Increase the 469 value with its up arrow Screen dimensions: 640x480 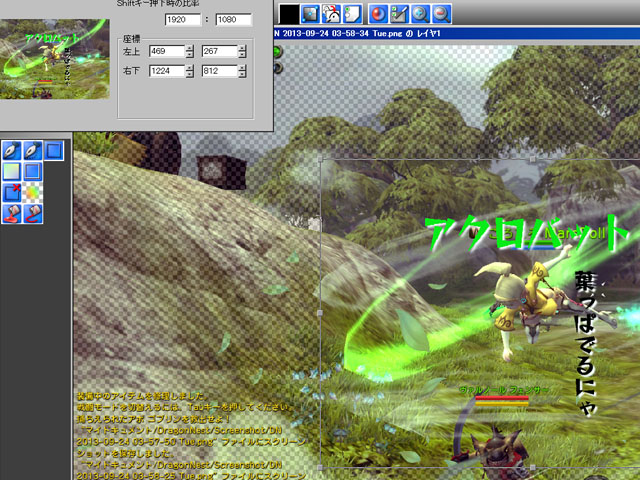(190, 48)
